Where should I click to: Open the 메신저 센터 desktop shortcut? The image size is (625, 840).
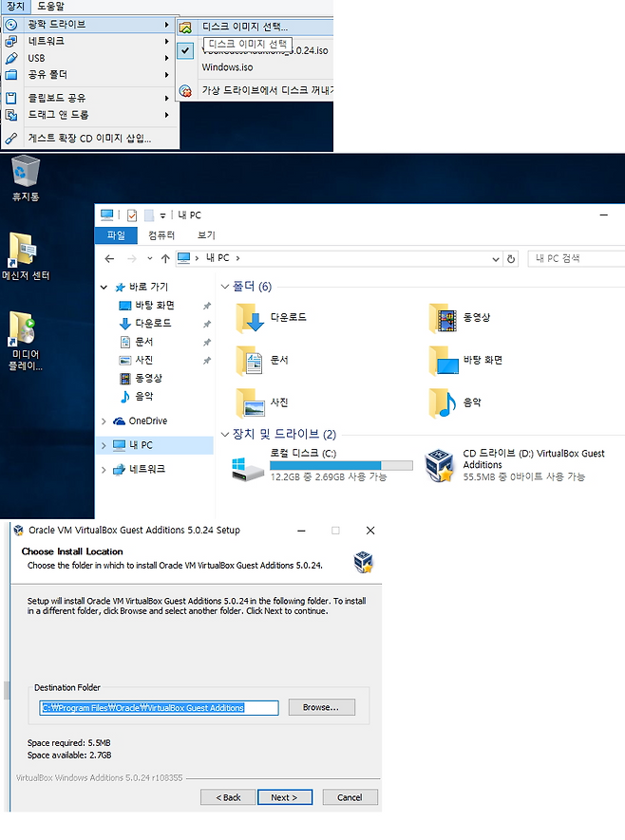click(25, 250)
